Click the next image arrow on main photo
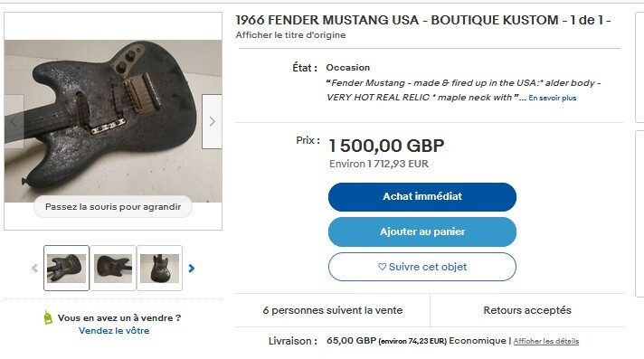This screenshot has width=644, height=359. click(x=212, y=121)
